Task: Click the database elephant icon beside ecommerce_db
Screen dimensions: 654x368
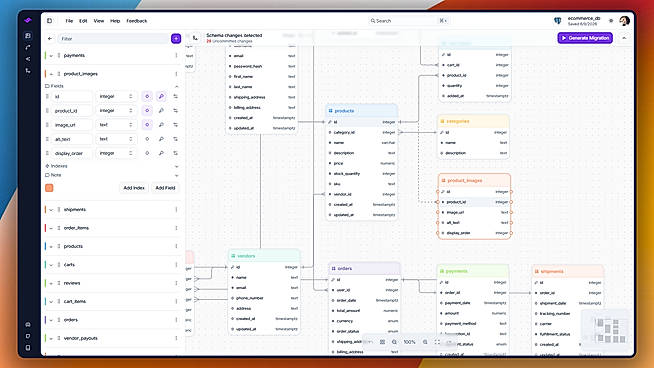Action: click(558, 20)
